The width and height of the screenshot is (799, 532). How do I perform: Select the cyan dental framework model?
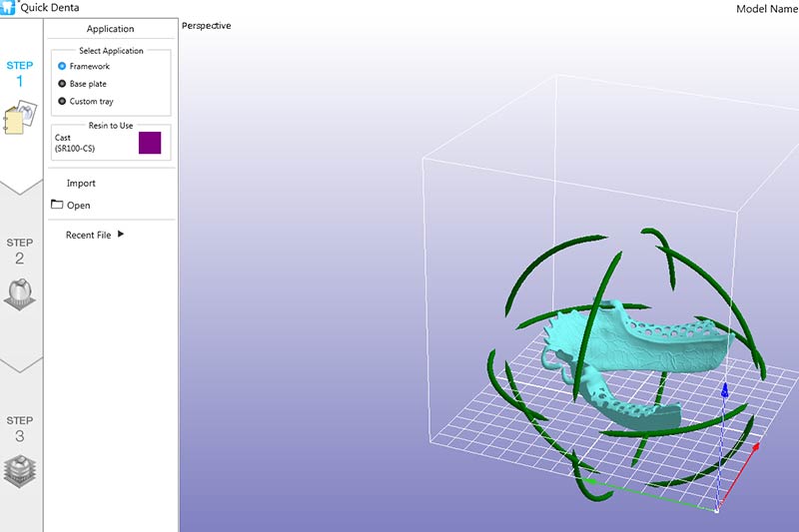click(639, 344)
